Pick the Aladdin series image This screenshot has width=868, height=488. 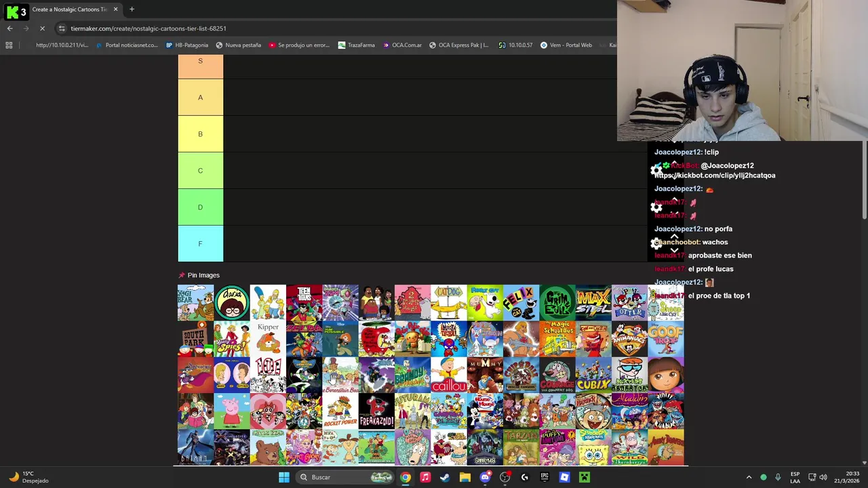coord(629,411)
